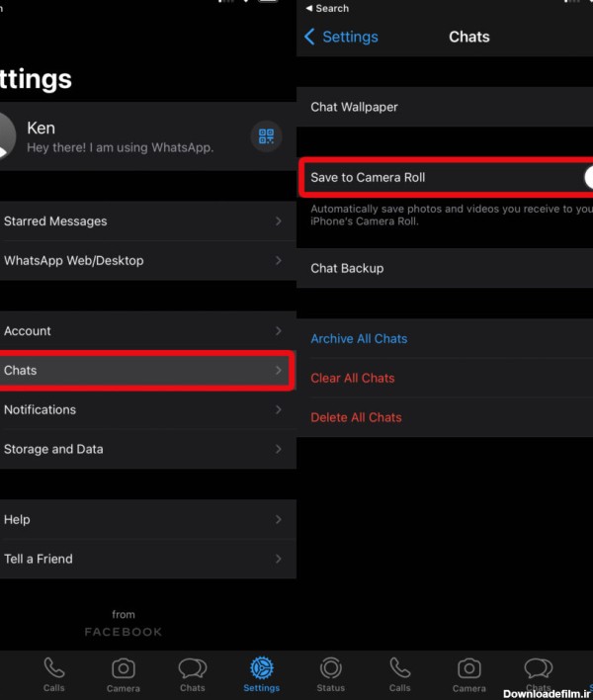Tap the Status circle icon in right tab bar
Screen dimensions: 593x700
click(x=331, y=669)
